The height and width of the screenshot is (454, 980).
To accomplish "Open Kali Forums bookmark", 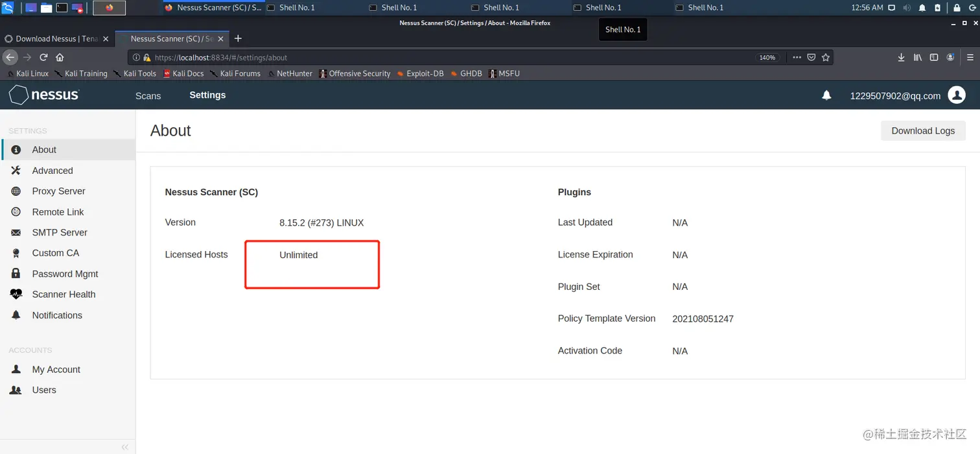I will 235,73.
